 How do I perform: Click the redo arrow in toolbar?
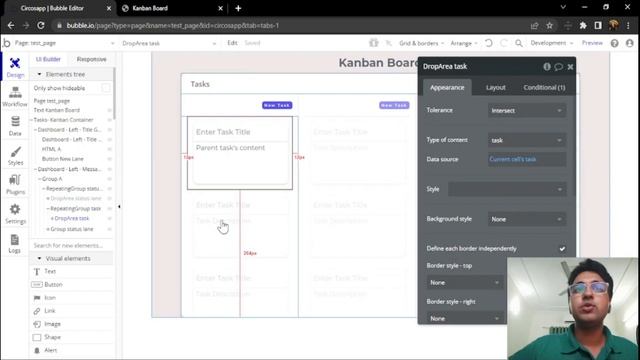pyautogui.click(x=504, y=43)
